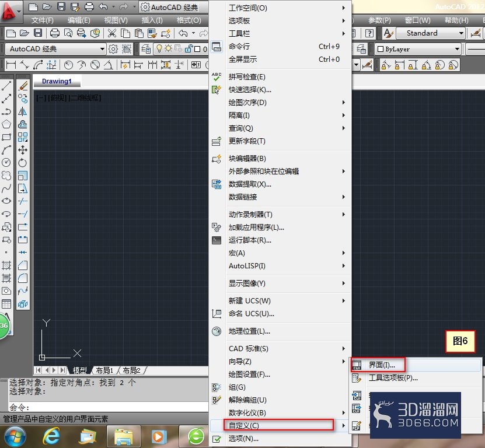485x448 pixels.
Task: Open the 格式(O) menu
Action: [189, 20]
